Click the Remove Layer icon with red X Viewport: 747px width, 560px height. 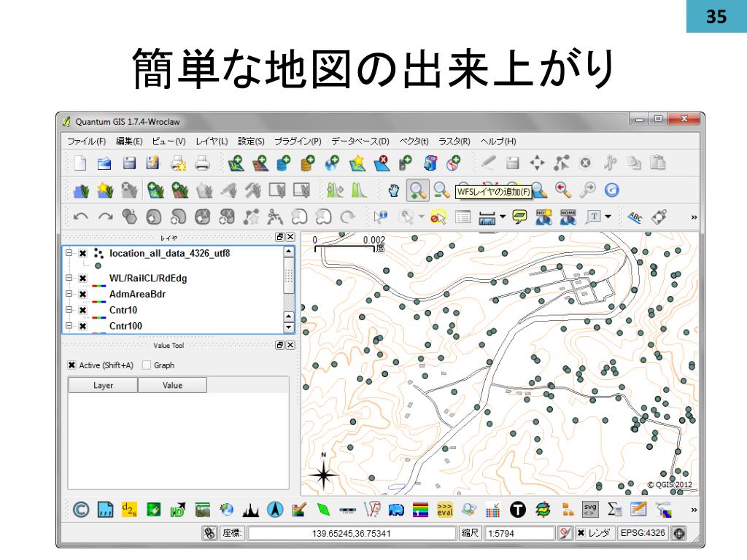tap(382, 163)
